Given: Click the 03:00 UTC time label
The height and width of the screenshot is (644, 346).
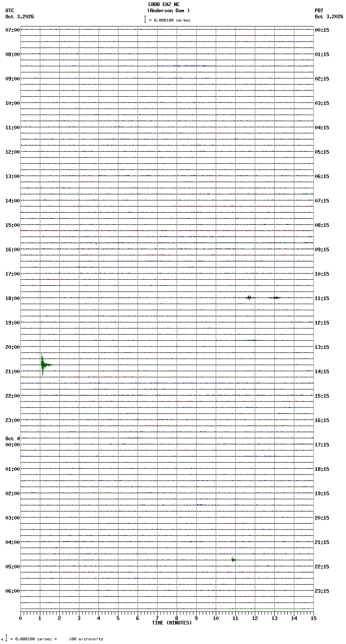Looking at the screenshot, I should [13, 518].
